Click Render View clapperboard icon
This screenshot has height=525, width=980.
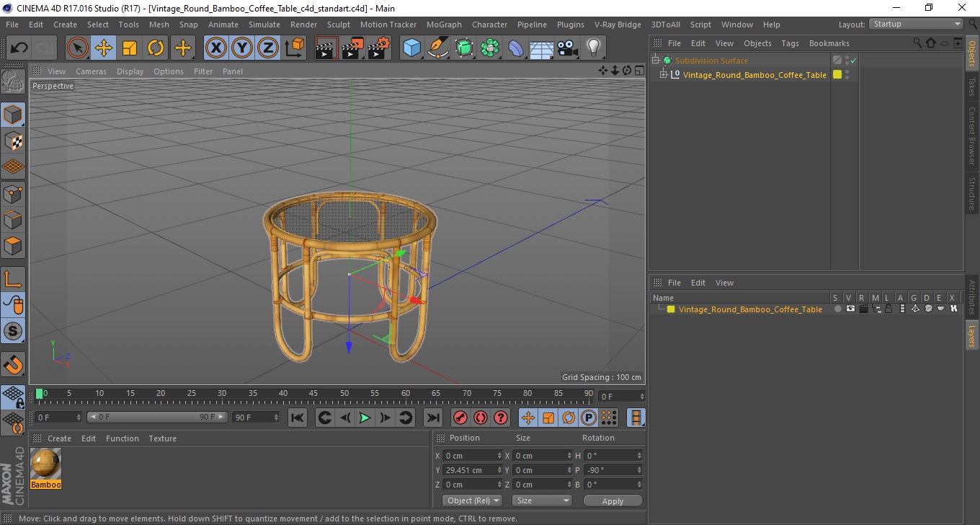326,48
